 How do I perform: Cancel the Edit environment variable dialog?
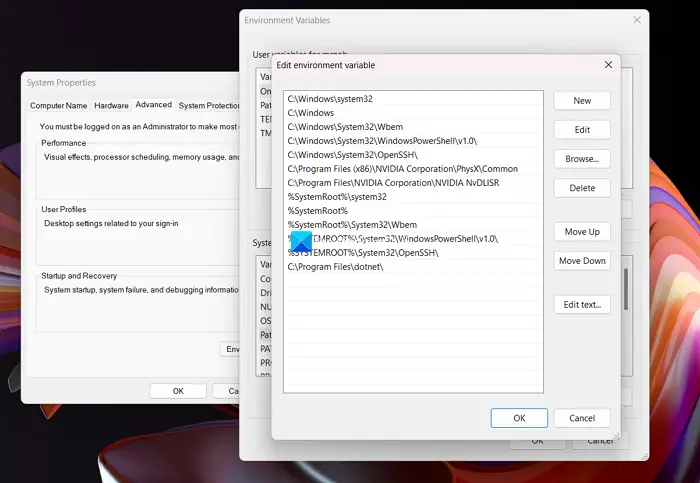pos(582,418)
